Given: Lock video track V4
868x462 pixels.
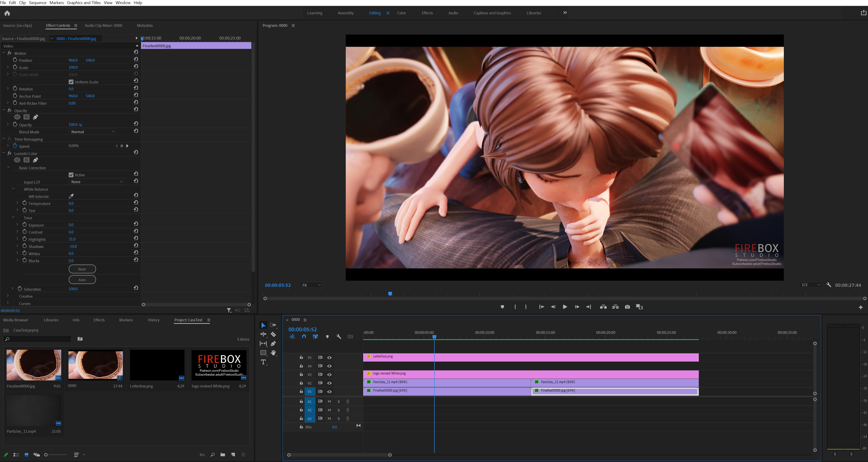Looking at the screenshot, I should point(301,366).
